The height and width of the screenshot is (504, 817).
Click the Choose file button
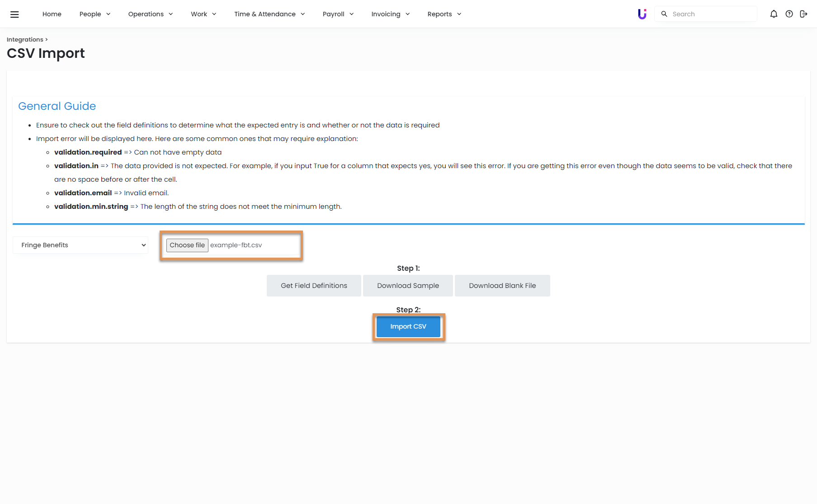coord(187,245)
